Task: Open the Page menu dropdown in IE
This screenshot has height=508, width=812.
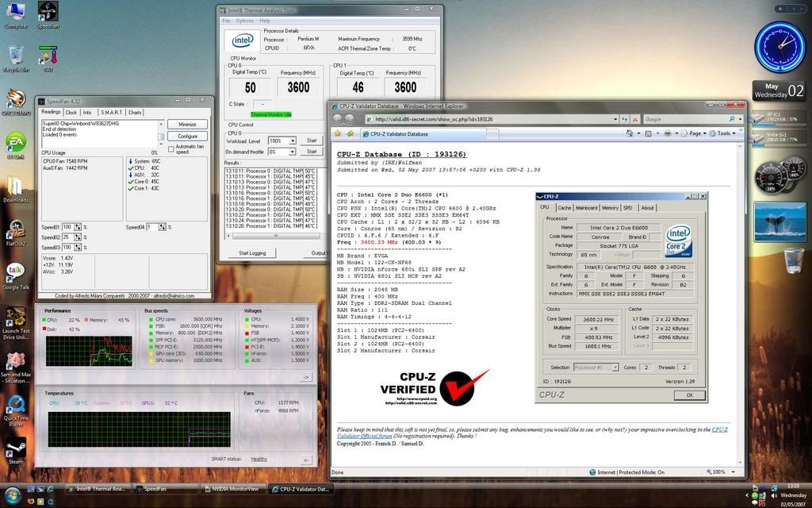Action: [695, 133]
